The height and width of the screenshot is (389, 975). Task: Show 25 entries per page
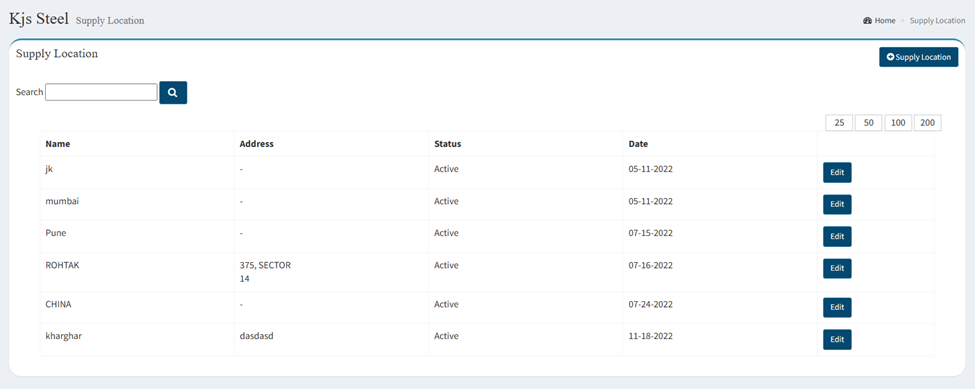[839, 123]
